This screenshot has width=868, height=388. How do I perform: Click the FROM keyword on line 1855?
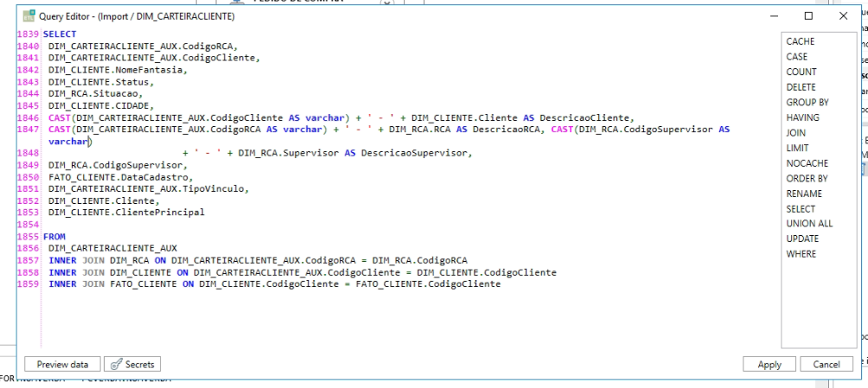pos(54,236)
